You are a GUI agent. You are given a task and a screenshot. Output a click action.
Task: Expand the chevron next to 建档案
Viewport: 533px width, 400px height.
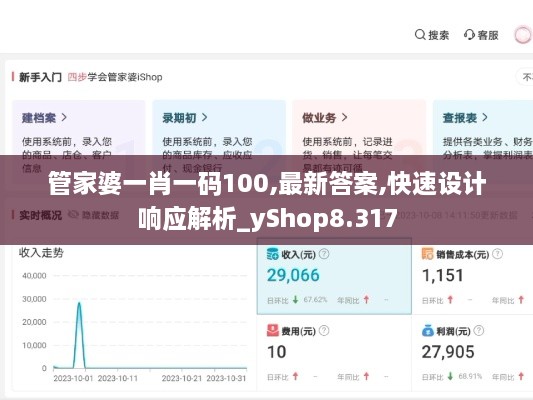pyautogui.click(x=64, y=118)
